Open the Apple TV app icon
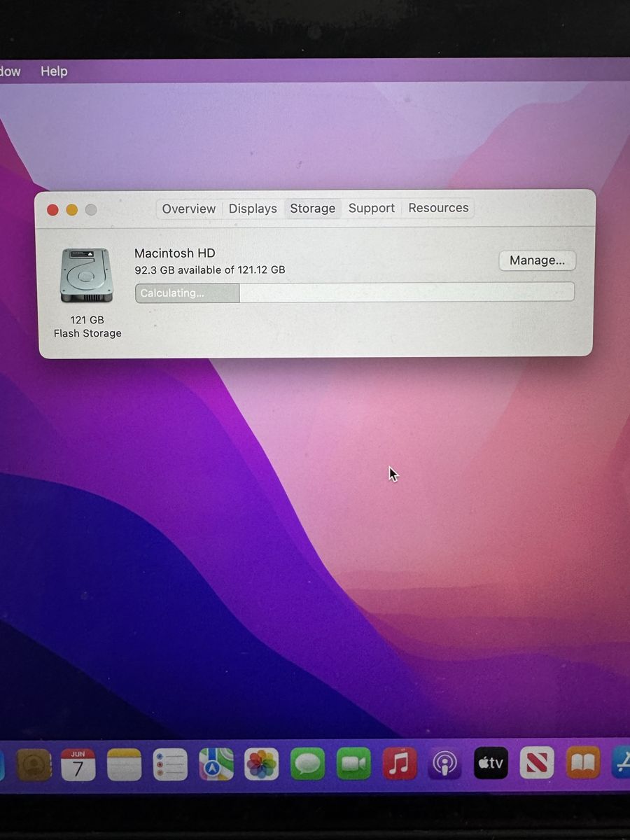 click(x=491, y=763)
